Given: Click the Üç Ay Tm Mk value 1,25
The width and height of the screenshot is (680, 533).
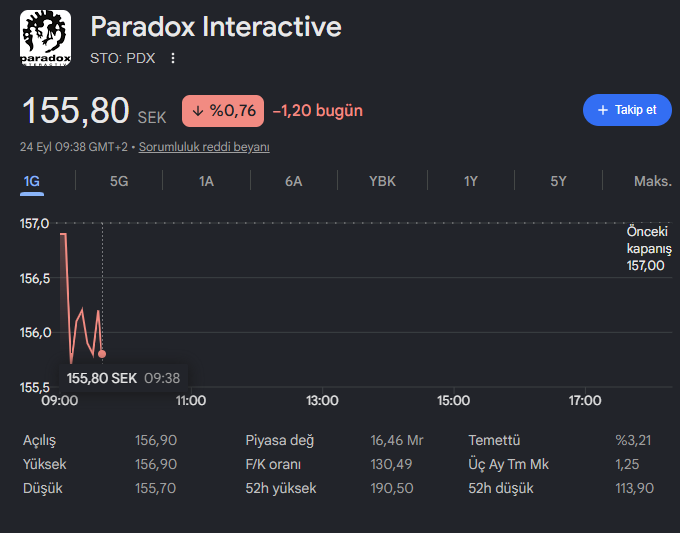Looking at the screenshot, I should (x=627, y=464).
